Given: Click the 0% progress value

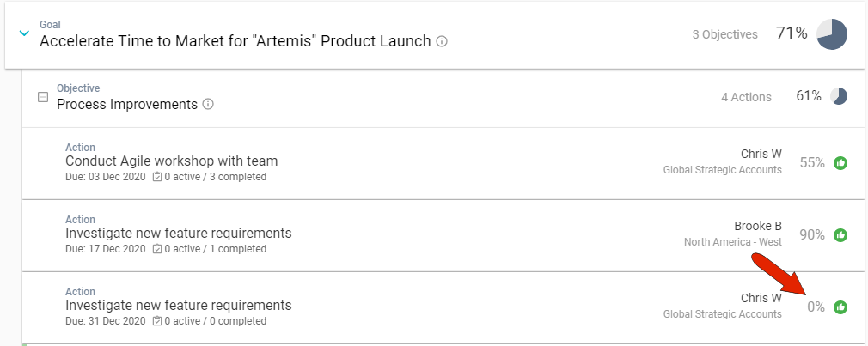Looking at the screenshot, I should point(816,307).
